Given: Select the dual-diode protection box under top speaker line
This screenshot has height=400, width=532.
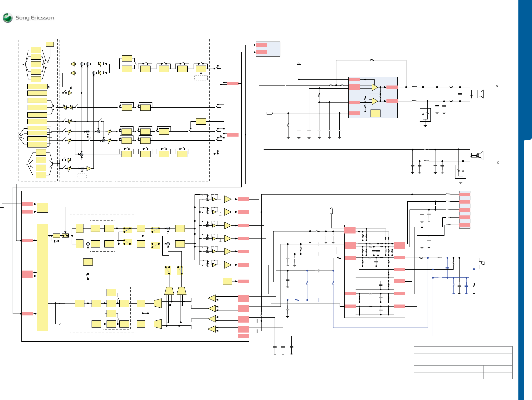Looking at the screenshot, I should click(x=425, y=115).
